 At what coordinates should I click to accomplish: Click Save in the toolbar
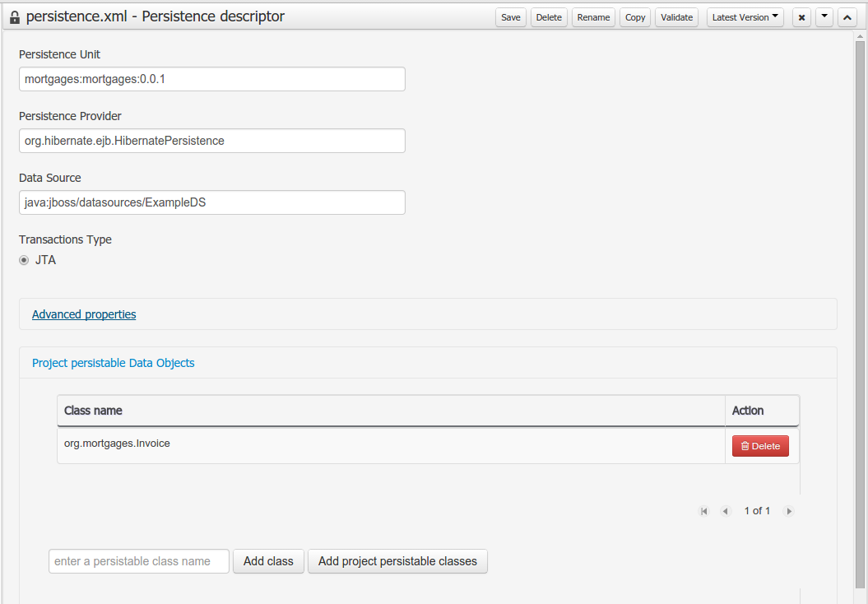coord(511,17)
